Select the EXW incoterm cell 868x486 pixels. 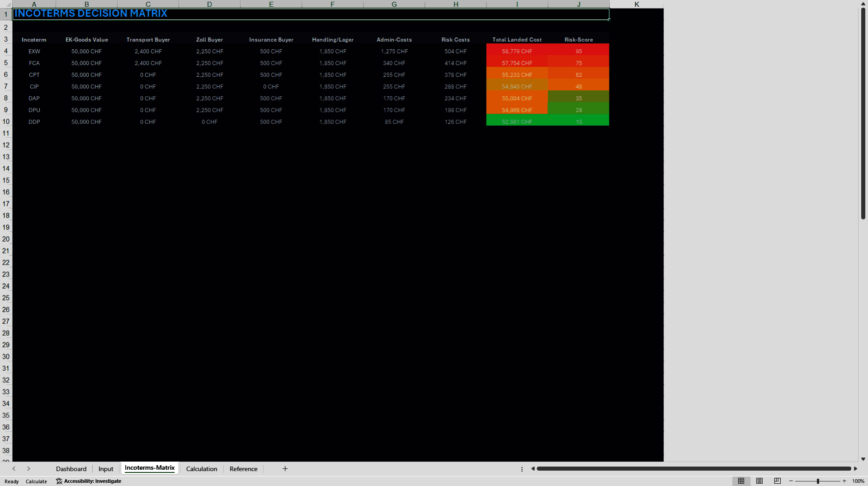34,51
